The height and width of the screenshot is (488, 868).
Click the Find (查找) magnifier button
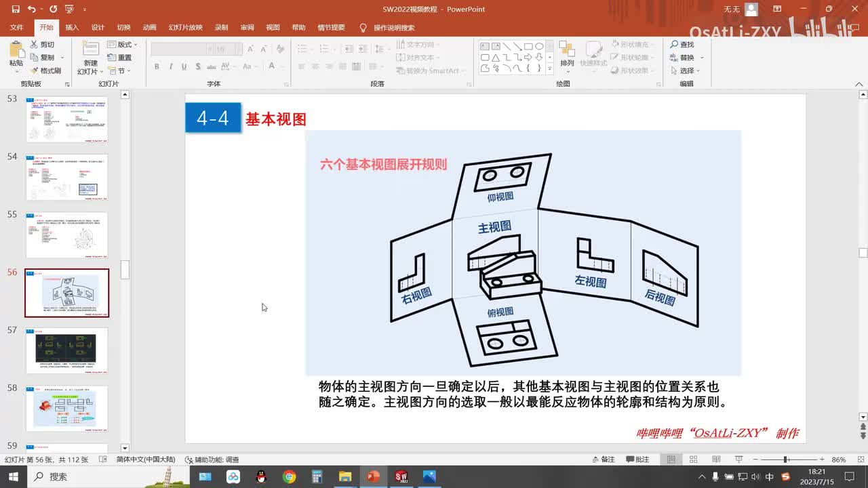click(x=682, y=45)
